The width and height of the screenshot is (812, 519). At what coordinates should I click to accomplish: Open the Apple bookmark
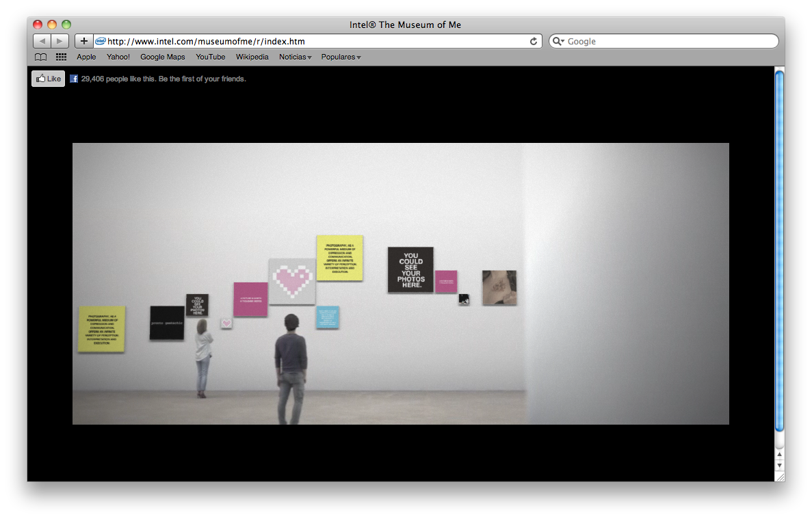tap(86, 57)
